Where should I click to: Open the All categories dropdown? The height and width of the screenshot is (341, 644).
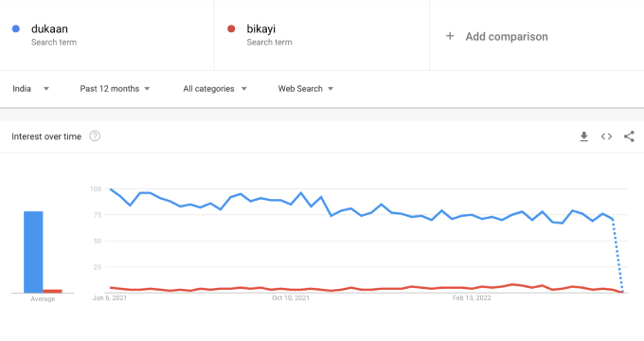click(x=215, y=89)
